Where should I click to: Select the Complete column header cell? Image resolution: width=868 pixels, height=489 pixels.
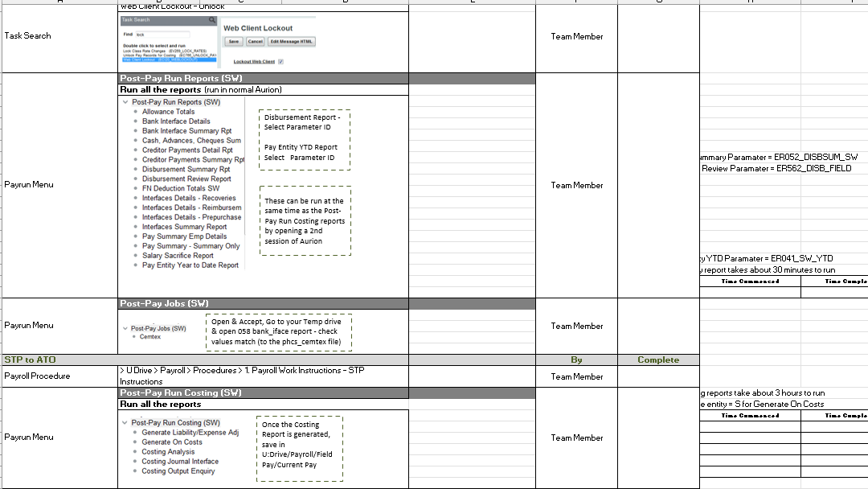[x=658, y=360]
